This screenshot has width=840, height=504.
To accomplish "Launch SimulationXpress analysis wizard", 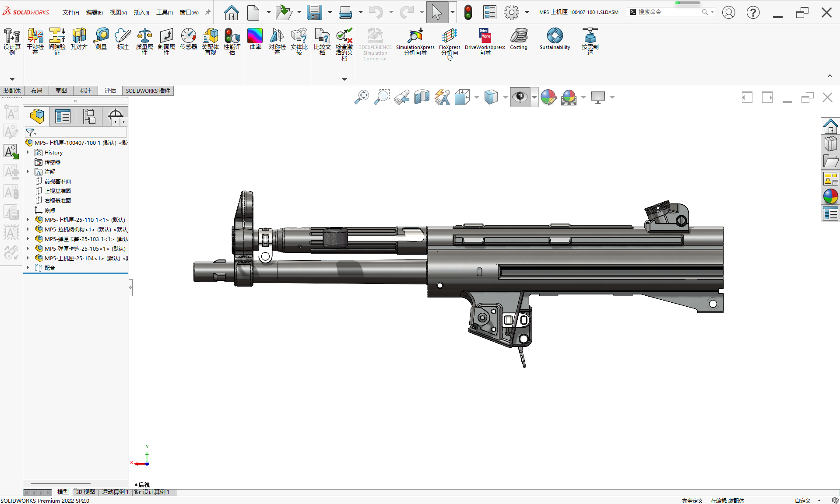I will coord(415,42).
